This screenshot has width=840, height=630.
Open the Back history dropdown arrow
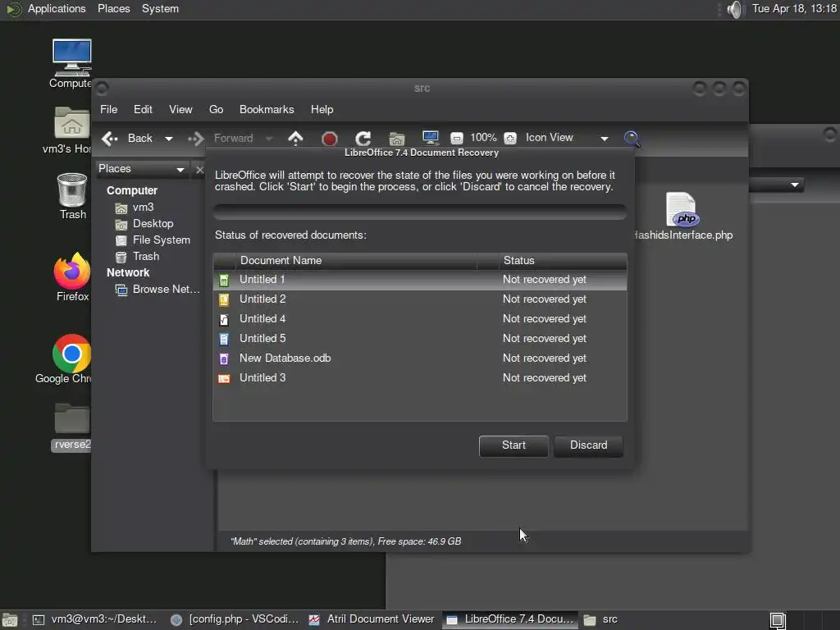(x=169, y=139)
